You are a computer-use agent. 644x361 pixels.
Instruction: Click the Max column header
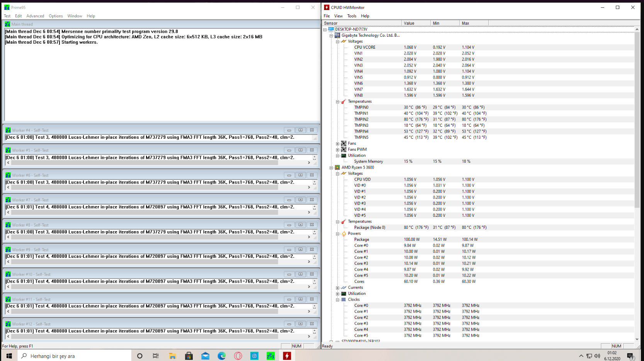474,23
